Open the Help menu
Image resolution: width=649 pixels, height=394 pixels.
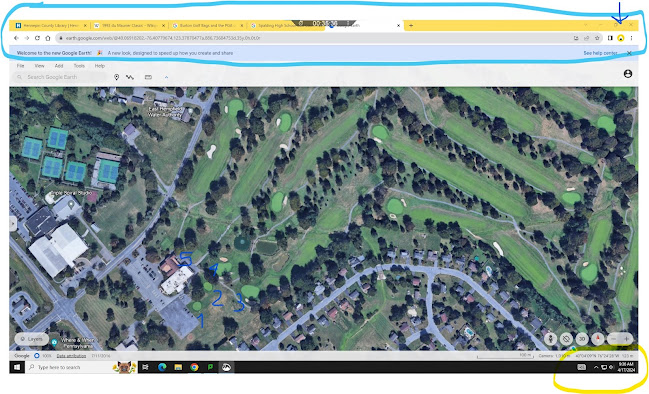point(99,66)
